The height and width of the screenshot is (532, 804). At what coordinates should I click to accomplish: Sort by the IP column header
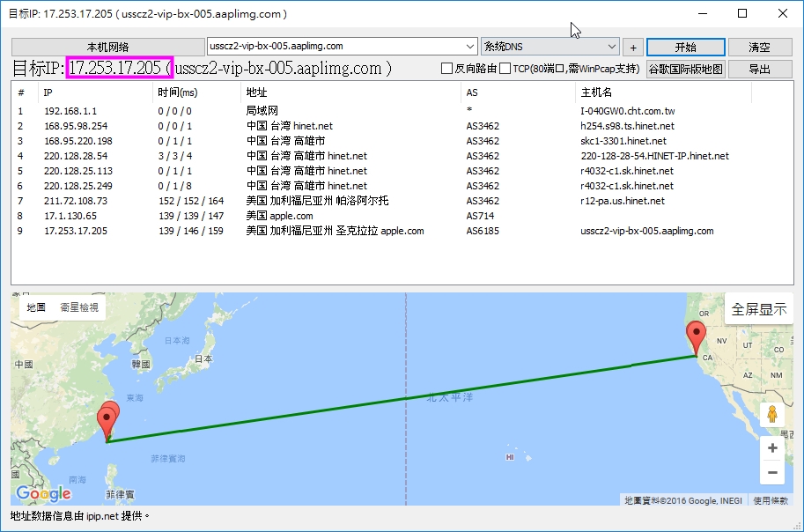click(x=95, y=92)
